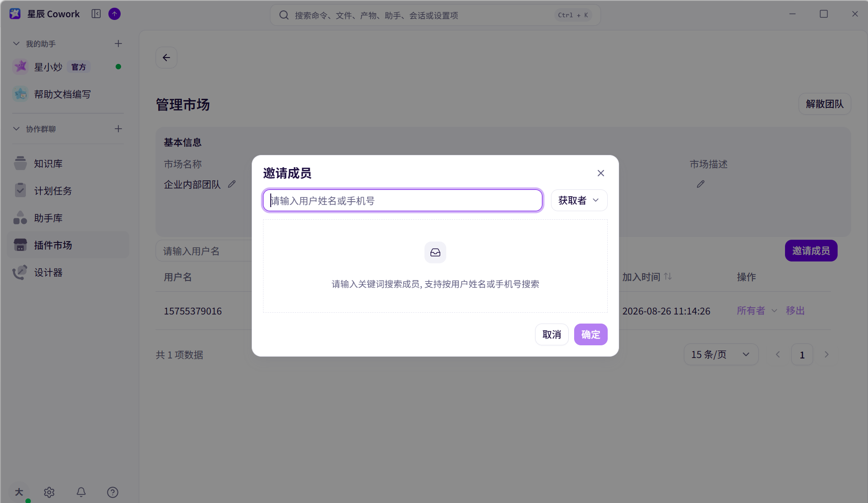The height and width of the screenshot is (503, 868).
Task: Open settings via the gear icon
Action: 49,492
